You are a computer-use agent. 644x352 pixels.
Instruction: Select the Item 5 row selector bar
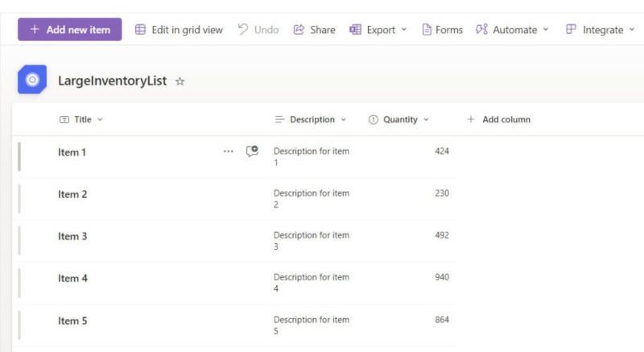point(19,325)
